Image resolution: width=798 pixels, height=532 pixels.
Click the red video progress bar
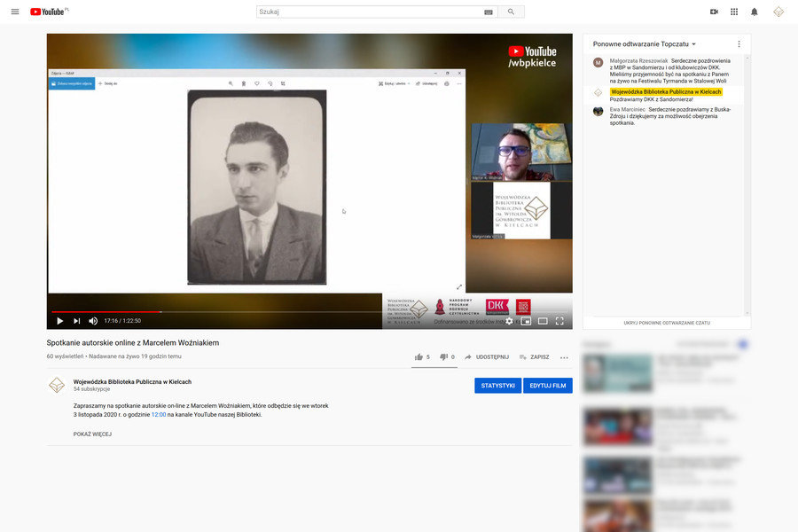106,312
